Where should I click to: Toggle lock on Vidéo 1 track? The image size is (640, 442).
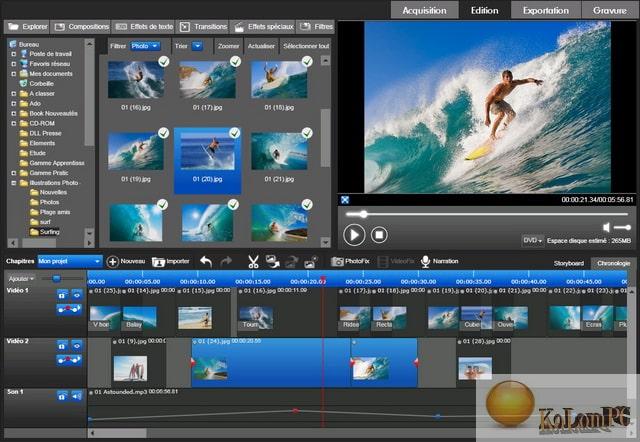(x=62, y=295)
